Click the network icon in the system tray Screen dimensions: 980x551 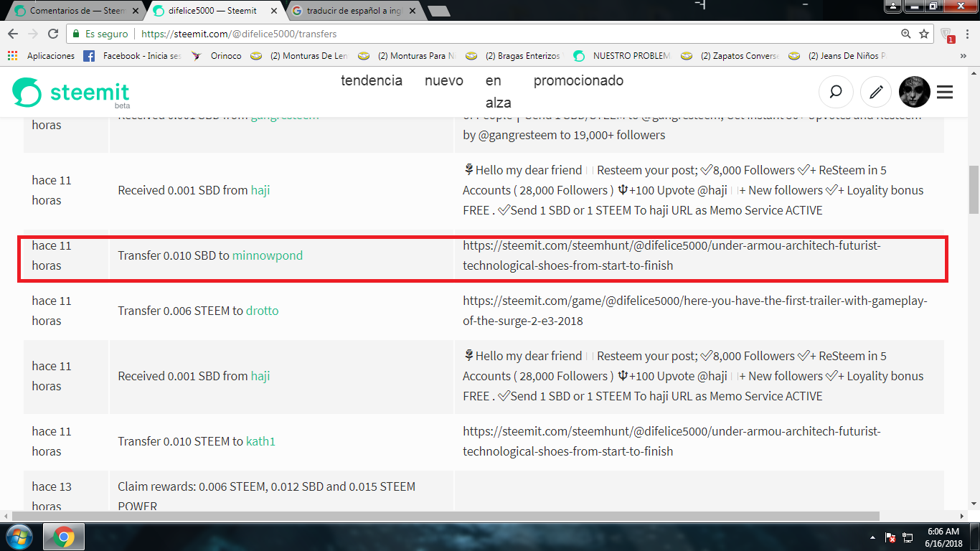click(908, 537)
